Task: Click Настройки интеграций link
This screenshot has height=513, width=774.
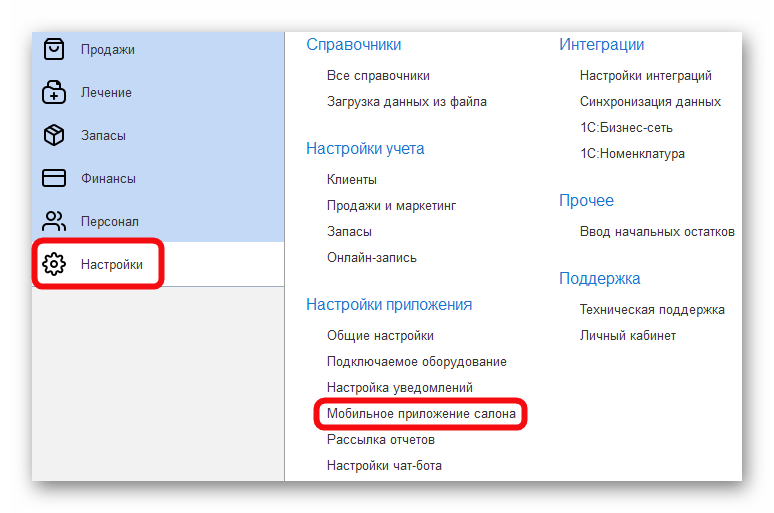Action: tap(645, 75)
